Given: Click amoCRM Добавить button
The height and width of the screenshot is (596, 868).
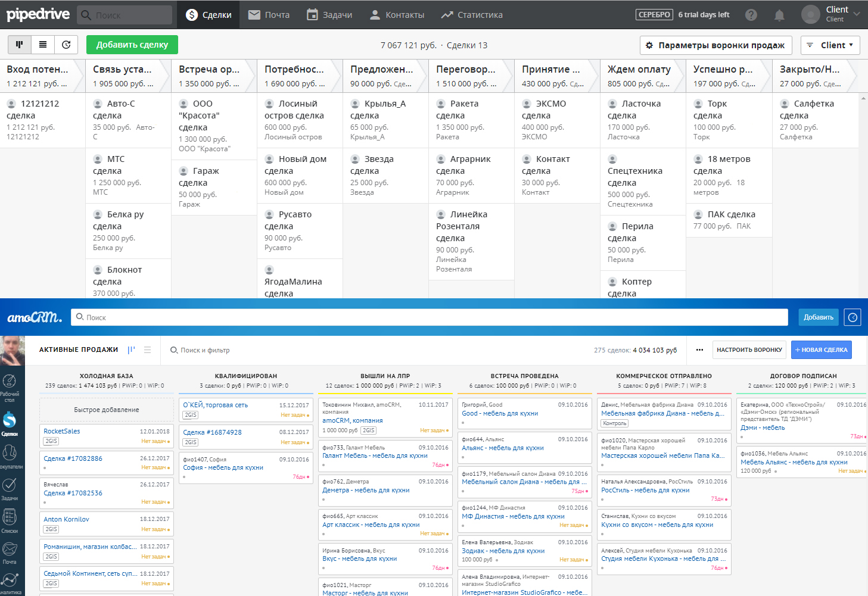Looking at the screenshot, I should click(x=819, y=317).
